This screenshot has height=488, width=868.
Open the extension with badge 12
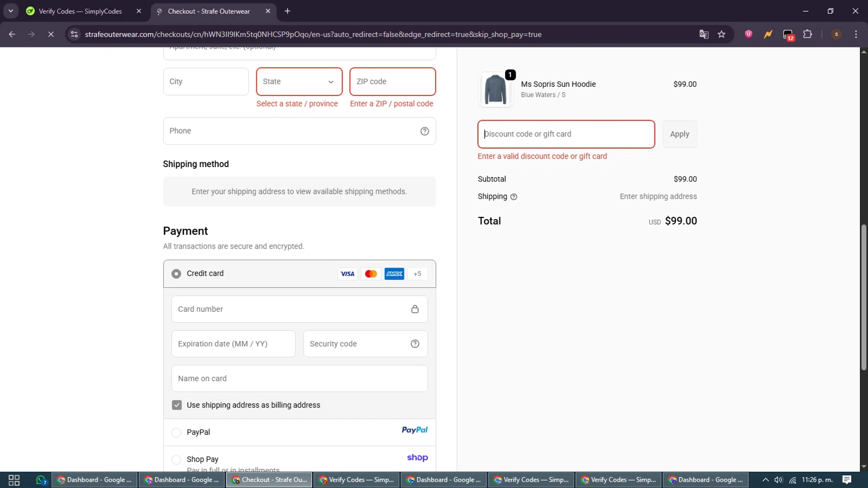[x=789, y=35]
